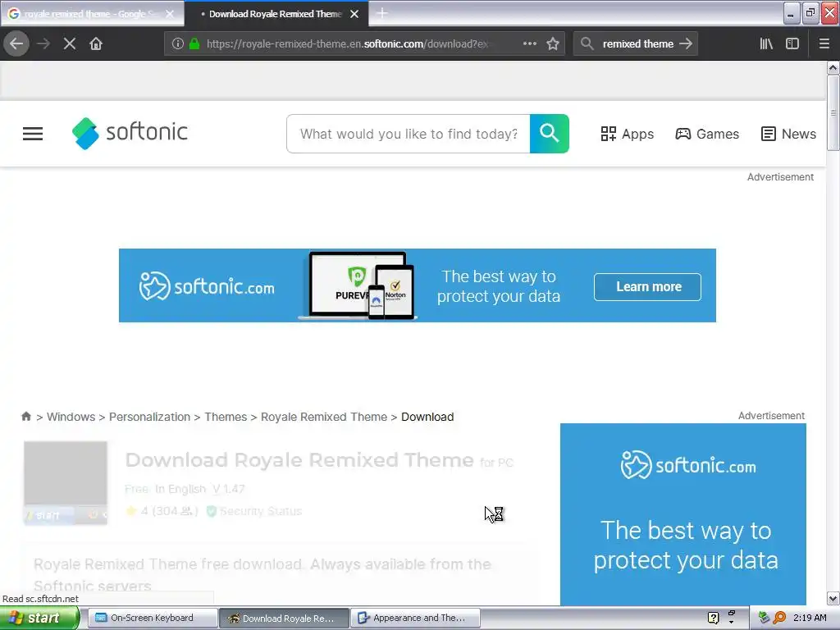The height and width of the screenshot is (630, 840).
Task: Open the Games section
Action: [707, 134]
